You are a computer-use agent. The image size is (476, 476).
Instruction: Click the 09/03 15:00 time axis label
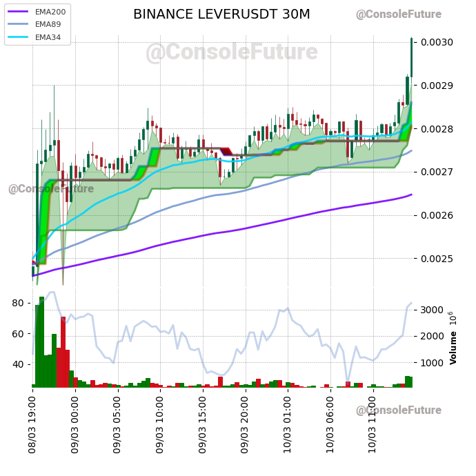203,425
